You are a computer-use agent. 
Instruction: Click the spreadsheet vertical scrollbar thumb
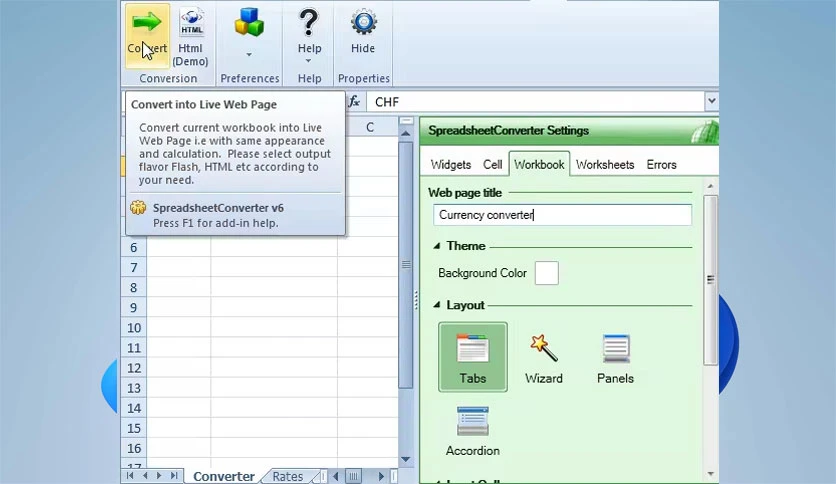click(x=406, y=264)
